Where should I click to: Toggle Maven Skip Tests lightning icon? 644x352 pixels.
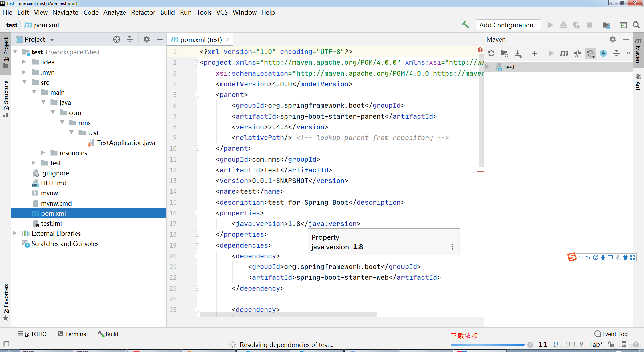tap(603, 53)
